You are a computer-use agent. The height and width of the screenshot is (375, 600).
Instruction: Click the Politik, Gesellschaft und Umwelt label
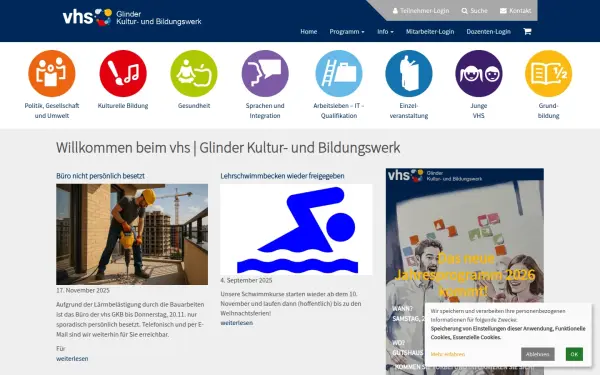(52, 111)
